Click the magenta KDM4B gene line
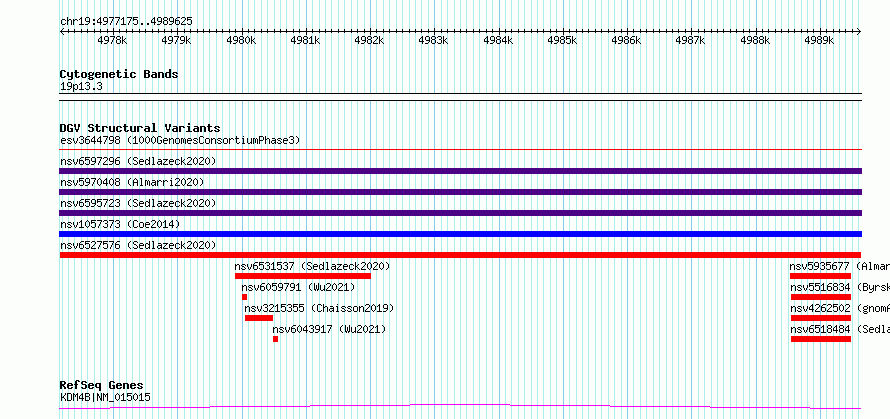 [x=460, y=406]
